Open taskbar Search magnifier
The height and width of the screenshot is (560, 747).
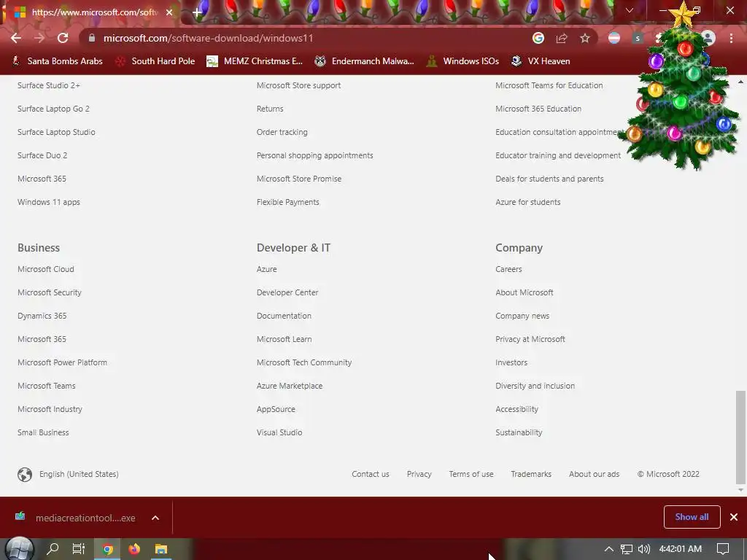(x=53, y=549)
